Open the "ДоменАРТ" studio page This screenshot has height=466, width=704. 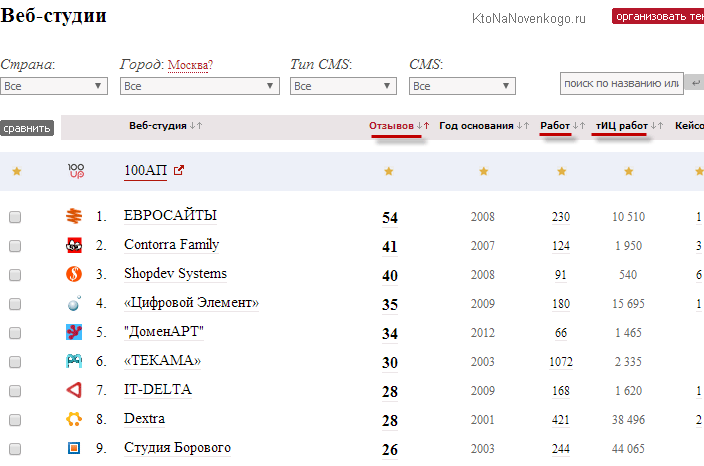point(164,332)
